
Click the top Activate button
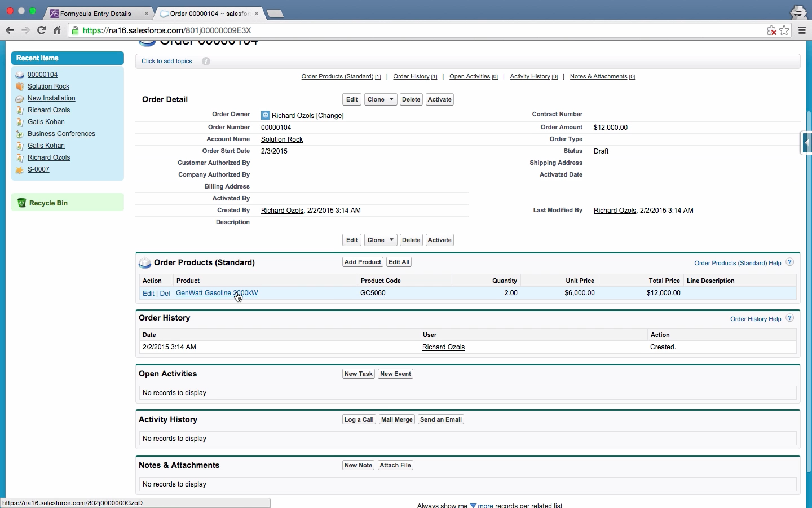pyautogui.click(x=440, y=99)
